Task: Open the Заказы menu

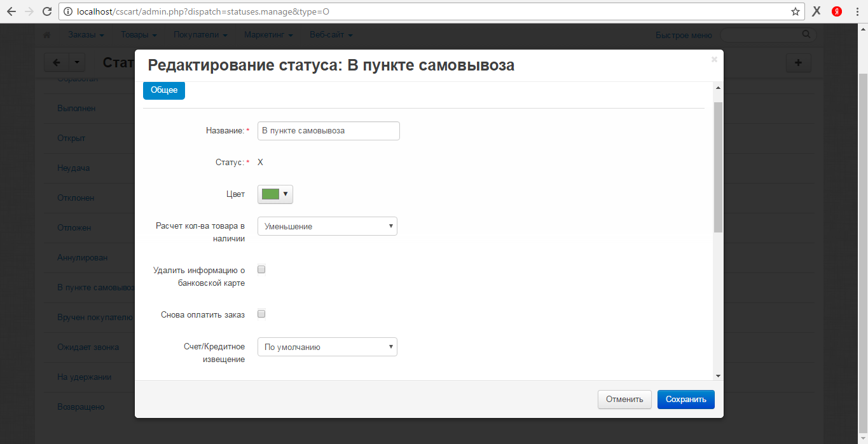Action: tap(86, 35)
